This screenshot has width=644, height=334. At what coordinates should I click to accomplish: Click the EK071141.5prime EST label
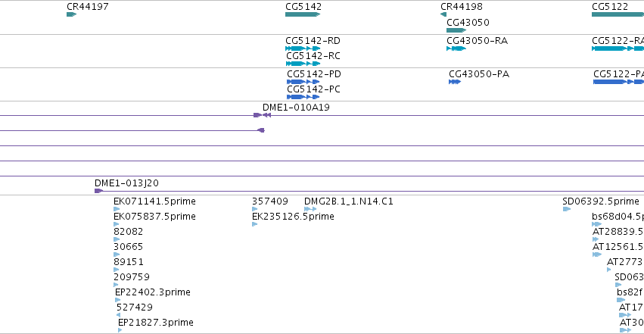click(154, 201)
